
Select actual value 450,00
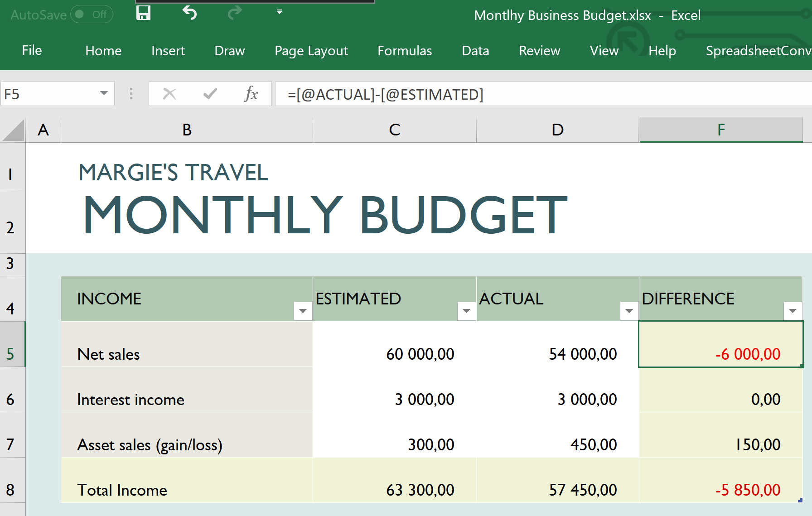click(557, 435)
